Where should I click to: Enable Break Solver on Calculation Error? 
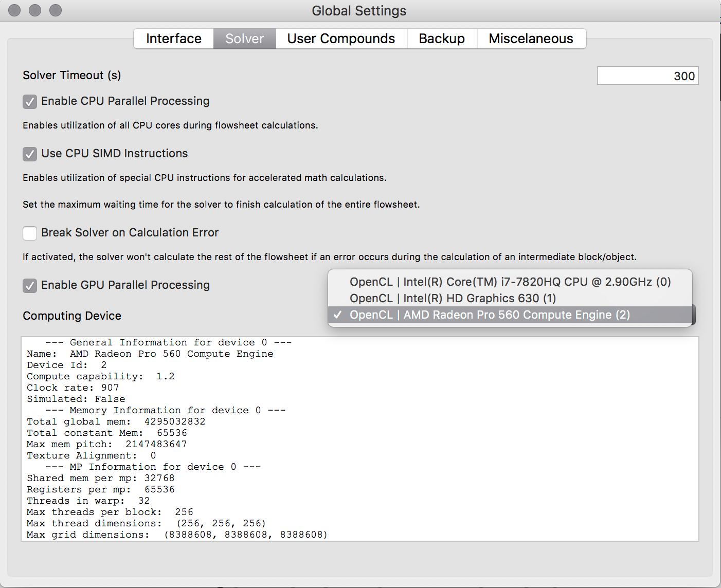click(x=30, y=233)
